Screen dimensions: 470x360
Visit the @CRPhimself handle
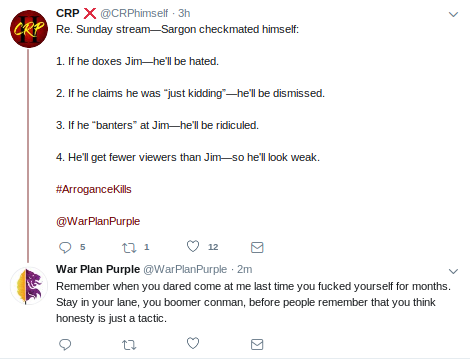click(x=134, y=13)
